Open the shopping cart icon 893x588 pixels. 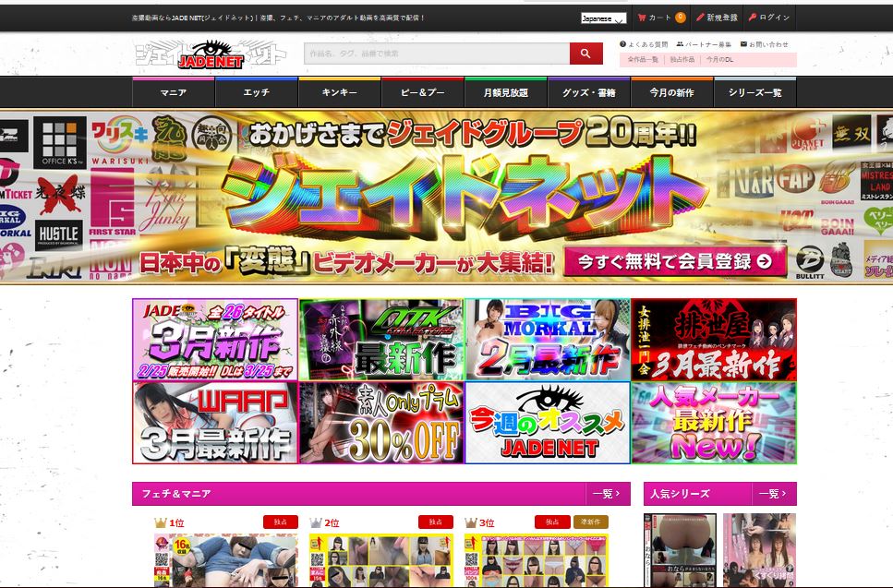click(641, 18)
